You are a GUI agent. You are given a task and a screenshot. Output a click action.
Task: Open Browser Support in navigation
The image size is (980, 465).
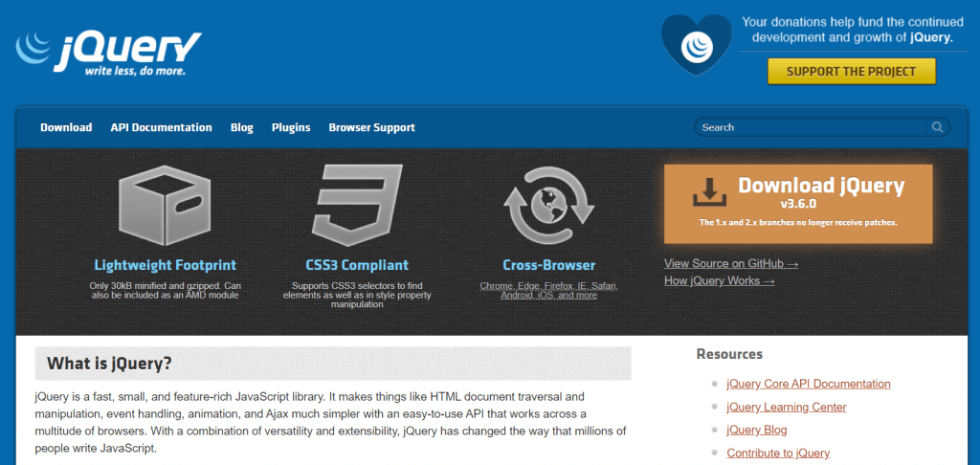point(372,127)
